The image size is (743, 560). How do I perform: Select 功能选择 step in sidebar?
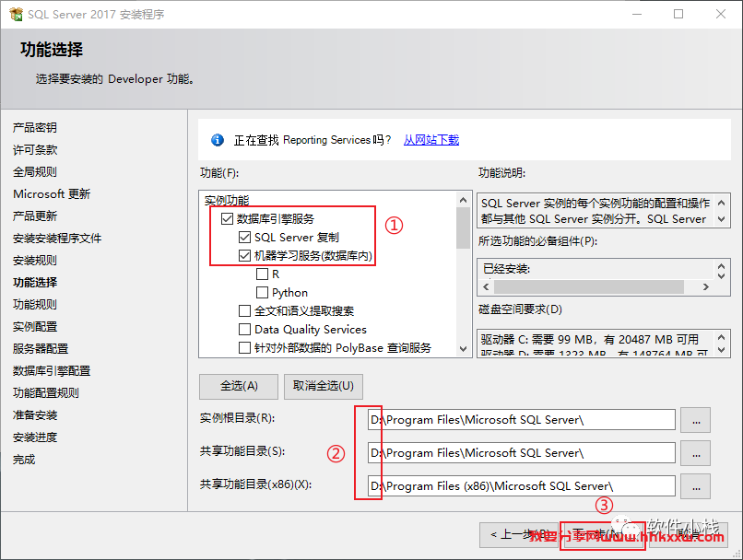tap(35, 283)
